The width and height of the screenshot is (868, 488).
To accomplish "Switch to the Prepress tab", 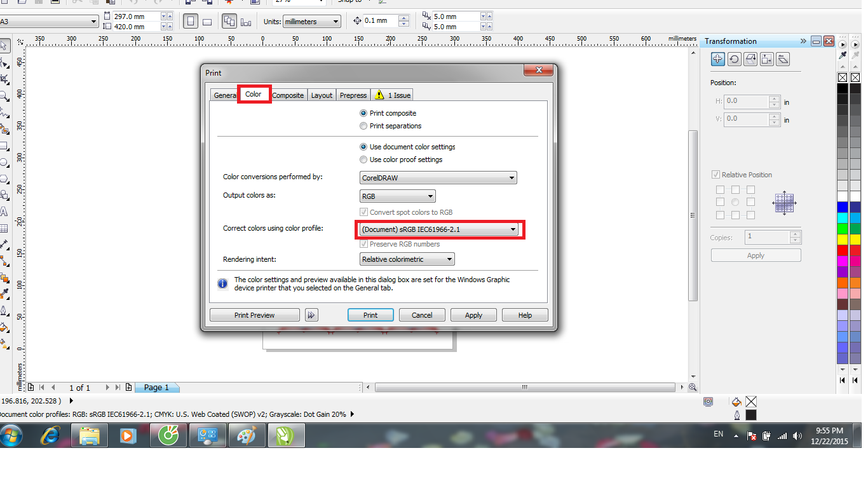I will tap(353, 95).
